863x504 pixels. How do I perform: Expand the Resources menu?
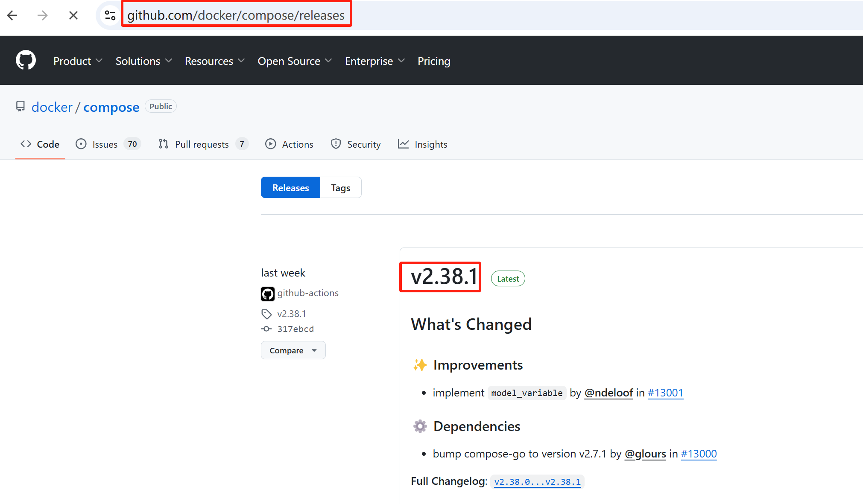[215, 61]
